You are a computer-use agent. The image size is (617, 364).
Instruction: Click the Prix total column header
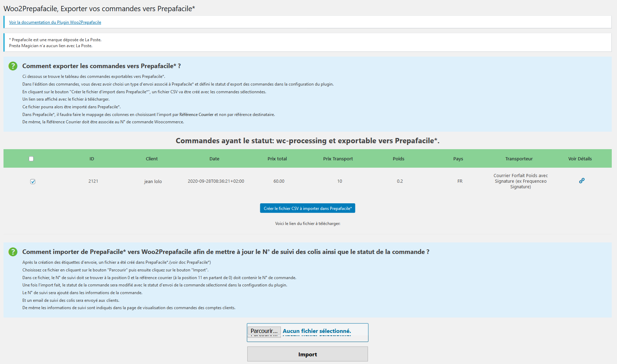tap(277, 159)
